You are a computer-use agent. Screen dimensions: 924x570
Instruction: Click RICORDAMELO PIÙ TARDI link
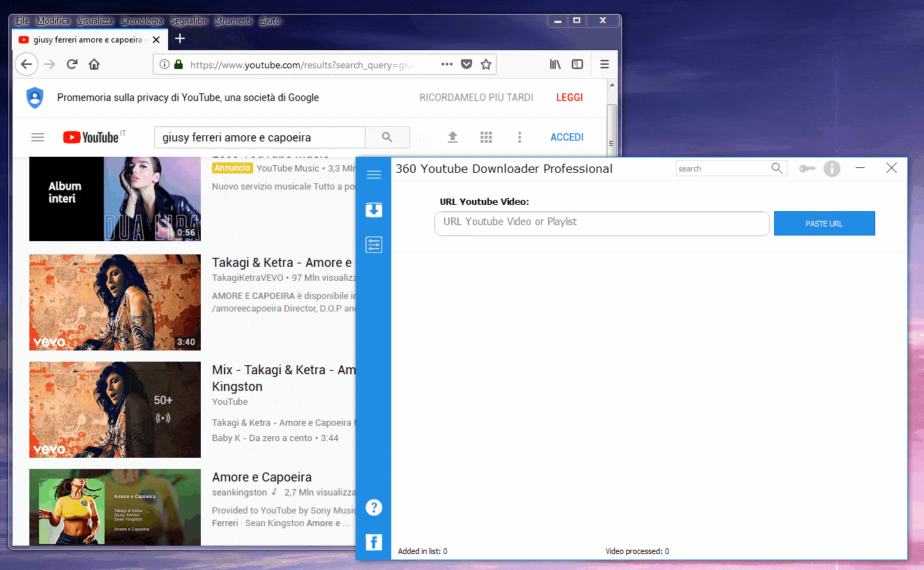pyautogui.click(x=476, y=98)
